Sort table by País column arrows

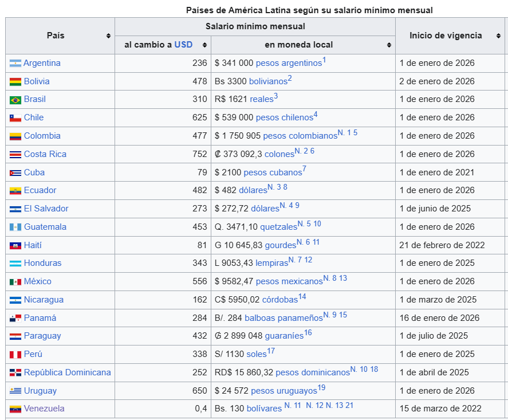point(108,36)
